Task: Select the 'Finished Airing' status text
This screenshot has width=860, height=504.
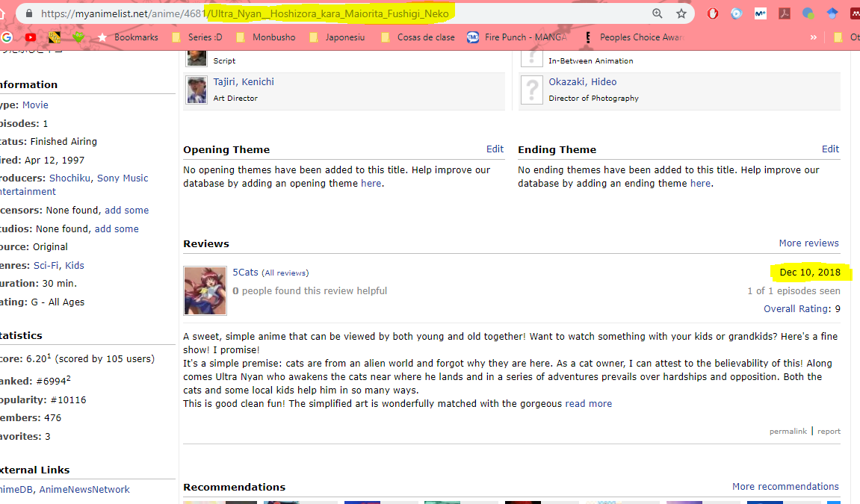Action: (64, 141)
